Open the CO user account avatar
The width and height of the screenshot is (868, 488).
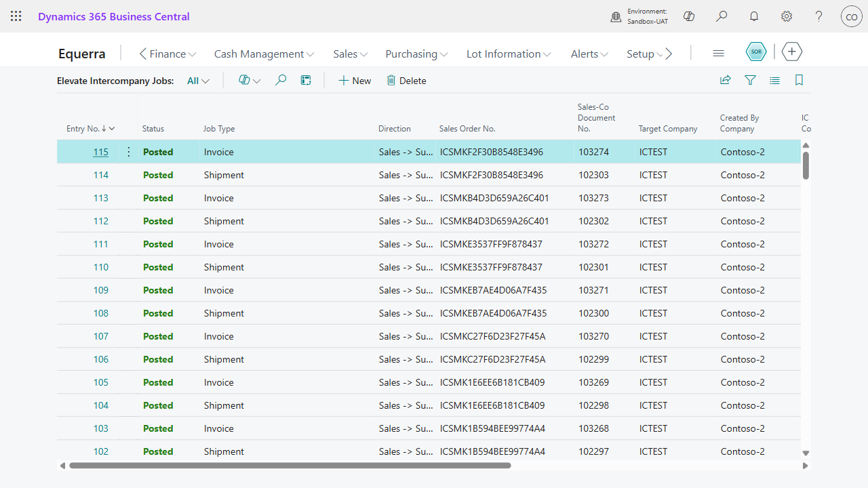pos(852,16)
